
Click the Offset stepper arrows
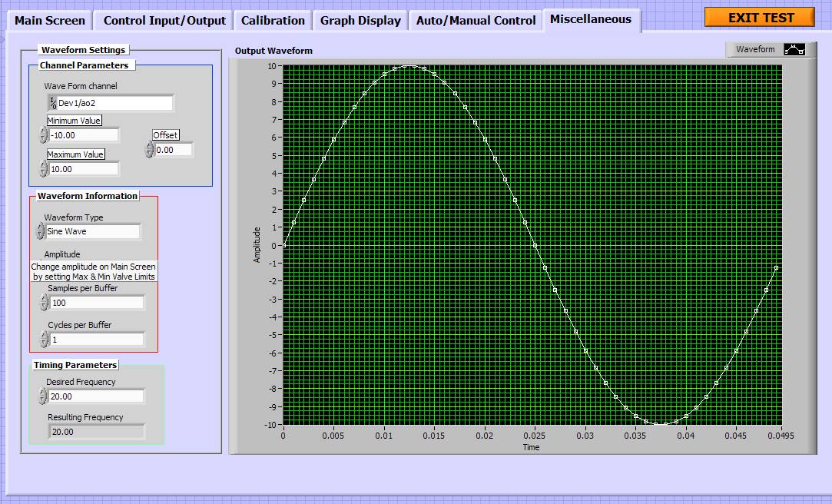click(x=149, y=150)
